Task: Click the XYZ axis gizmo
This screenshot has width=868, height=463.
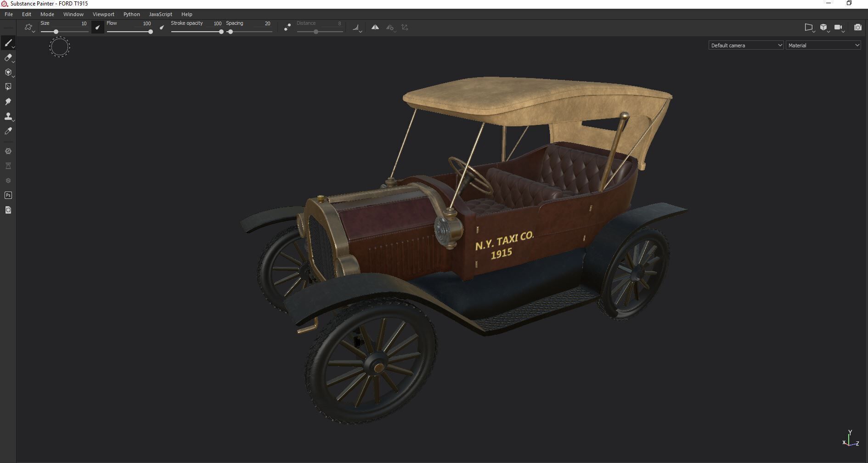Action: click(851, 439)
